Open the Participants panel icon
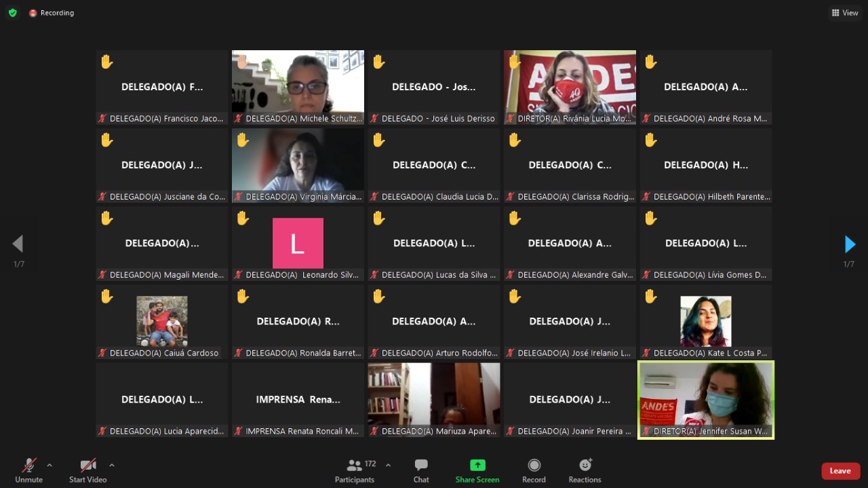This screenshot has height=488, width=868. click(x=354, y=466)
